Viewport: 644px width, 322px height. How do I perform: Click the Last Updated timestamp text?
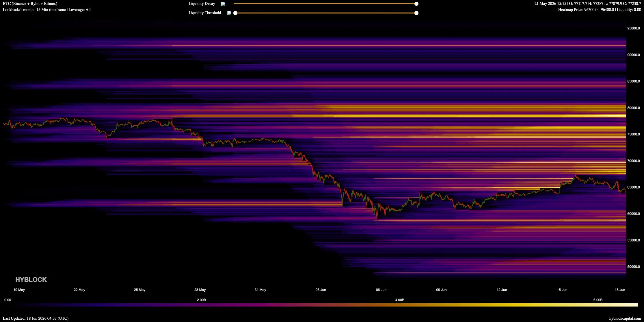coord(36,318)
